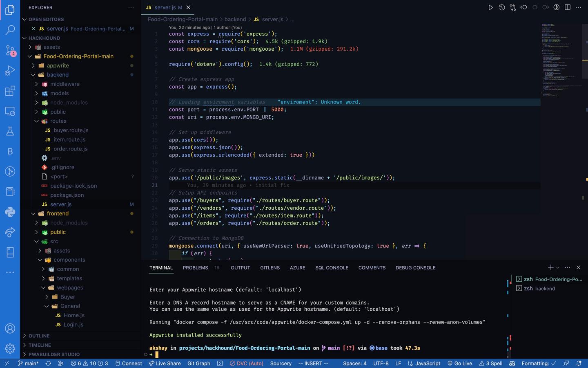Open file history clock icon
588x368 pixels.
pyautogui.click(x=502, y=7)
